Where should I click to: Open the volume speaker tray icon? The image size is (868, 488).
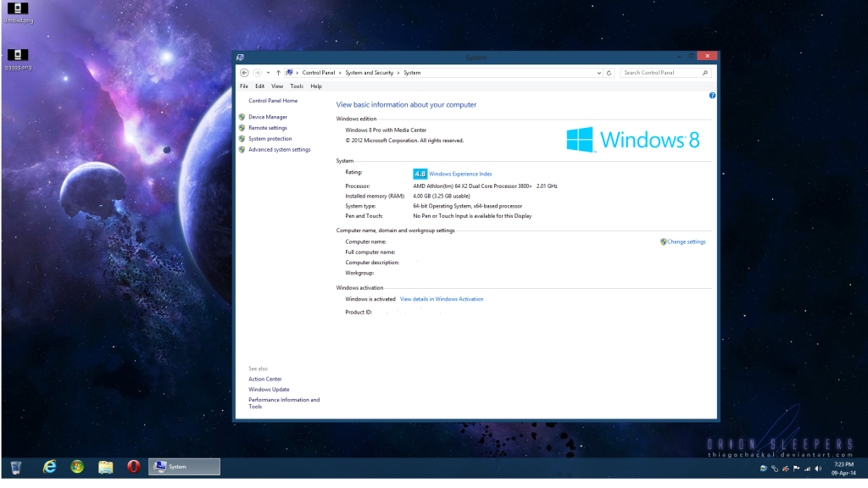click(x=818, y=469)
